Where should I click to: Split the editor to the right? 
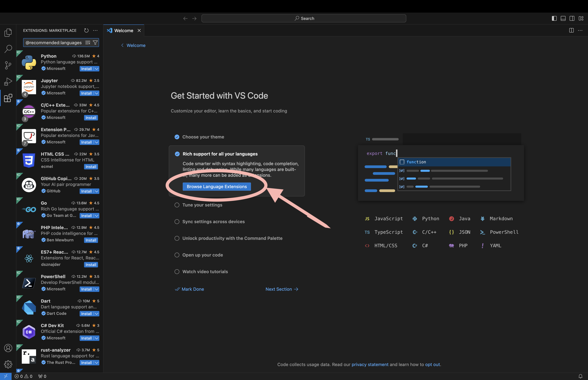pos(571,30)
